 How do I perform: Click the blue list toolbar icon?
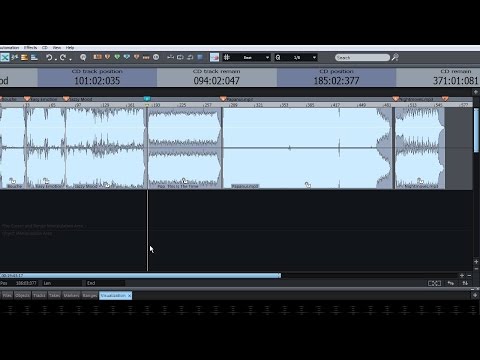click(34, 58)
